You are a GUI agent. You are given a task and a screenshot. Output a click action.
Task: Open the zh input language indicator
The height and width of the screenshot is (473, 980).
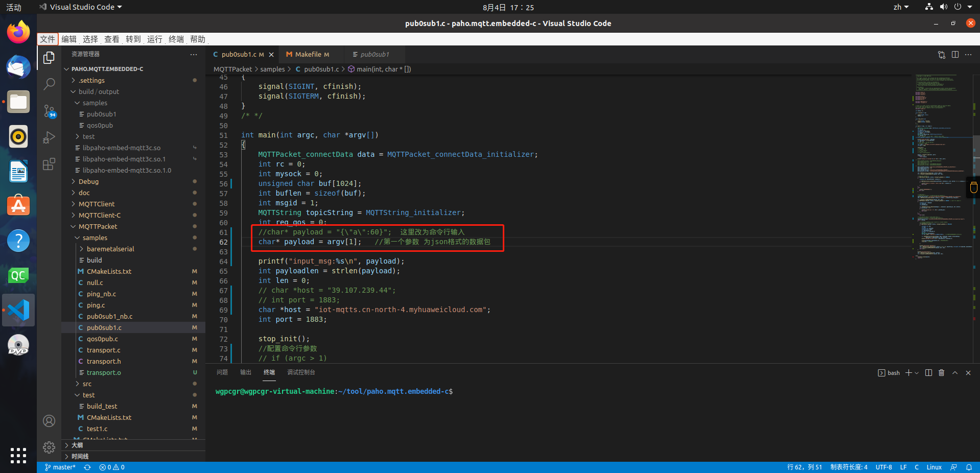click(x=901, y=7)
